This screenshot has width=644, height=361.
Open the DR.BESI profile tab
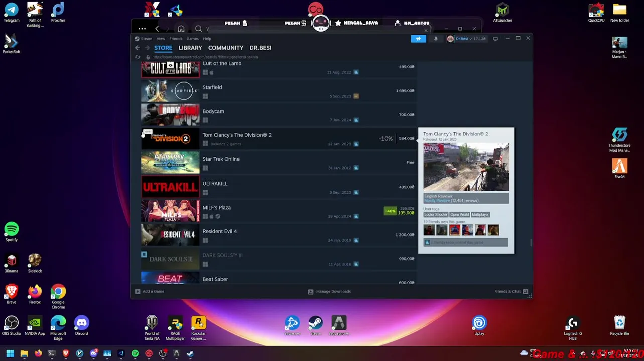tap(260, 48)
